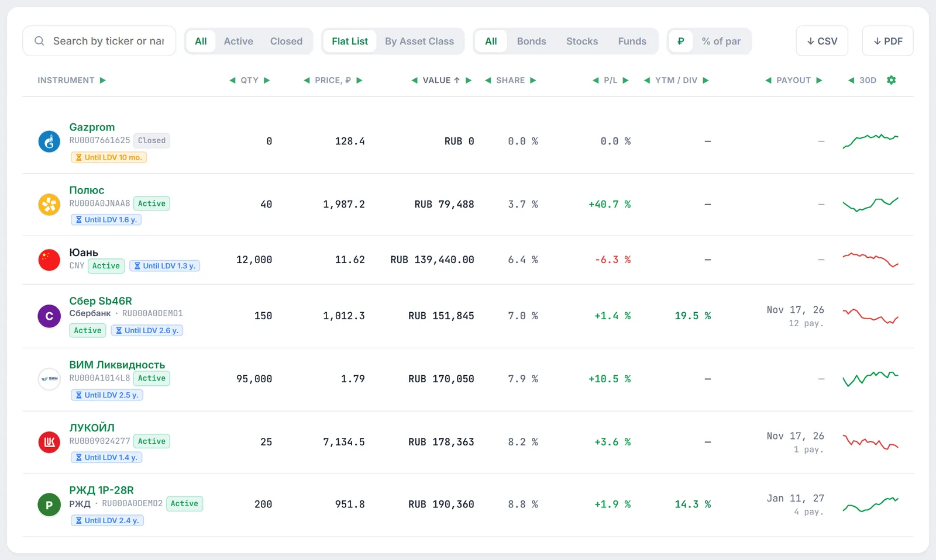Click the Gazprom Closed status badge
Viewport: 936px width, 560px height.
152,140
